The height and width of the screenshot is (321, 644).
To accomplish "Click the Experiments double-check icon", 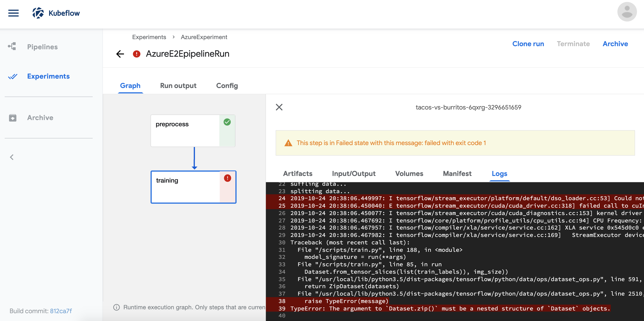I will pos(13,76).
